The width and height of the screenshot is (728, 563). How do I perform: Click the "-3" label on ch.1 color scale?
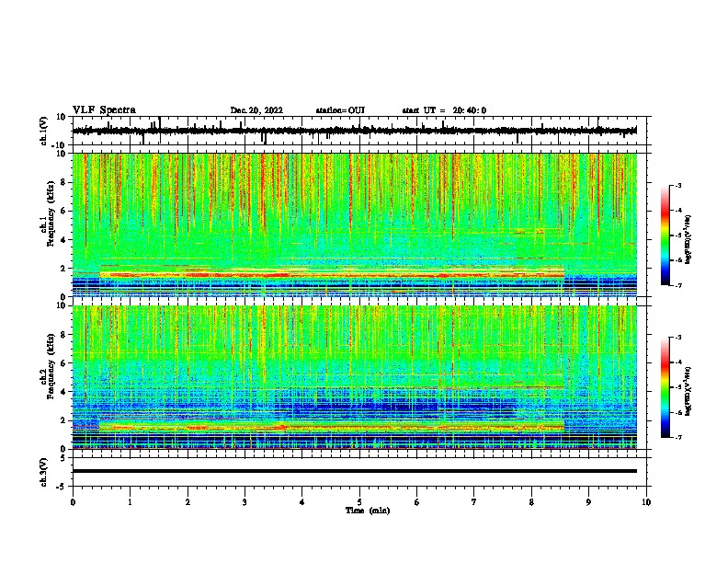coord(678,185)
